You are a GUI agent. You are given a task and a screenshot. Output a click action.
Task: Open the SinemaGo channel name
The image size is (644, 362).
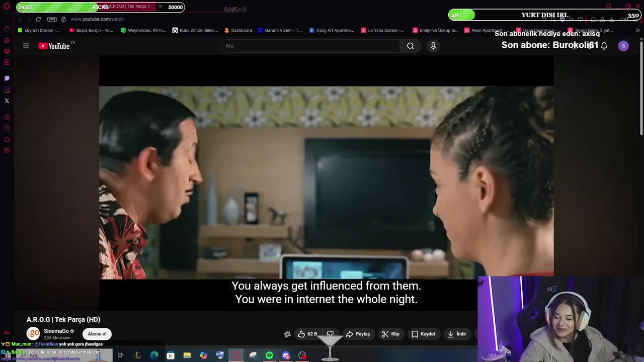tap(56, 331)
